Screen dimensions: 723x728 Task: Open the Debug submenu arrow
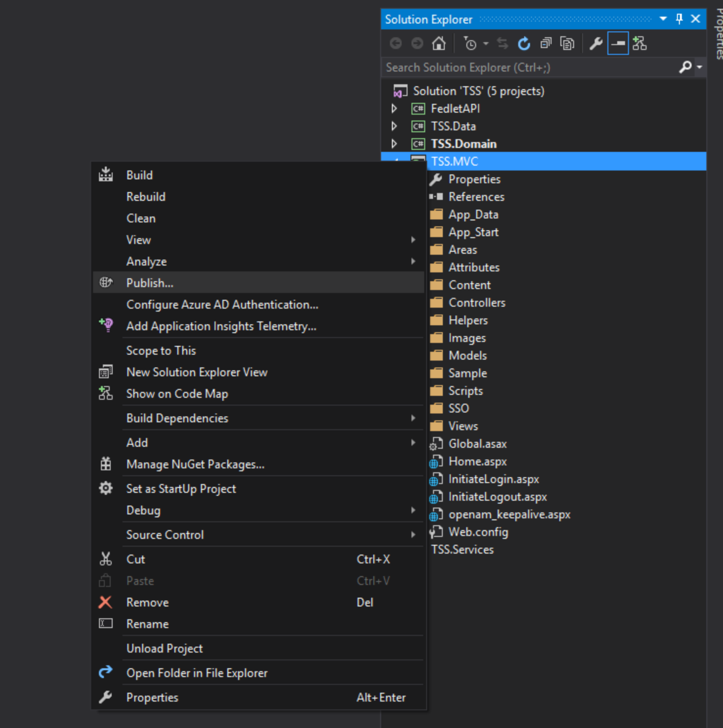(x=413, y=510)
